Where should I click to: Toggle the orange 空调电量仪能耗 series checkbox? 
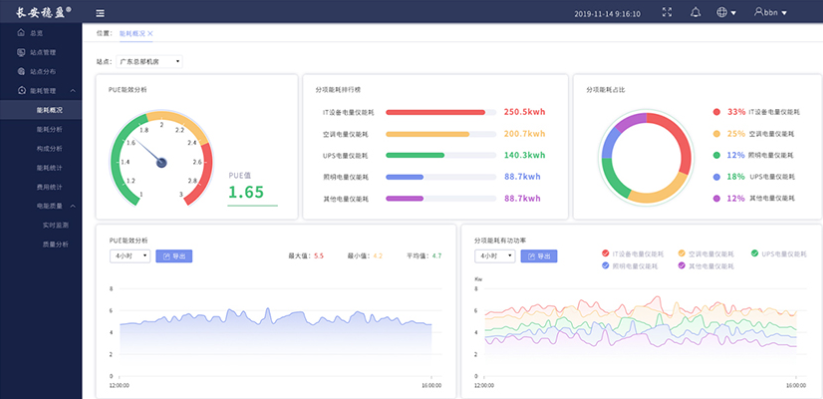682,254
